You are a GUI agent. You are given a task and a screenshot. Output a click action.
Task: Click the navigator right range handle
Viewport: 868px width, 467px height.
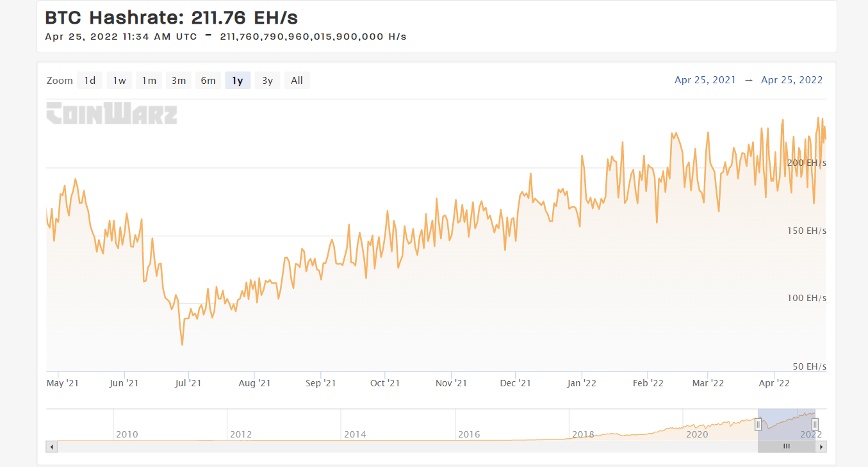click(815, 424)
